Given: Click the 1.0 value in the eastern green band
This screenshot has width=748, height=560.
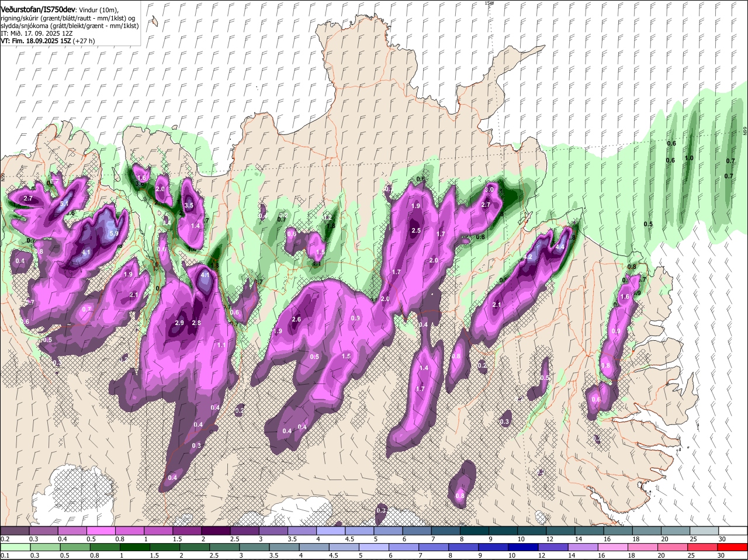Looking at the screenshot, I should click(689, 158).
